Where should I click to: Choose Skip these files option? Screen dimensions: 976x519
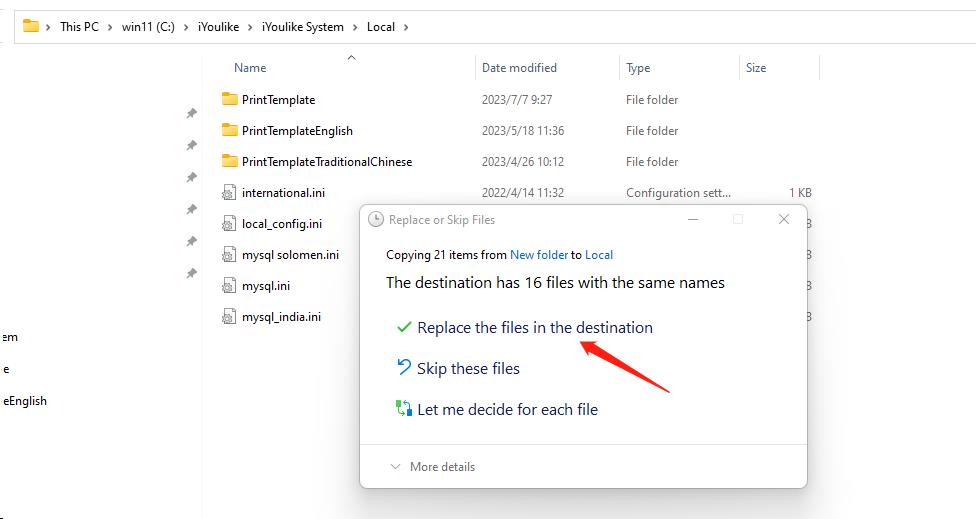tap(468, 368)
